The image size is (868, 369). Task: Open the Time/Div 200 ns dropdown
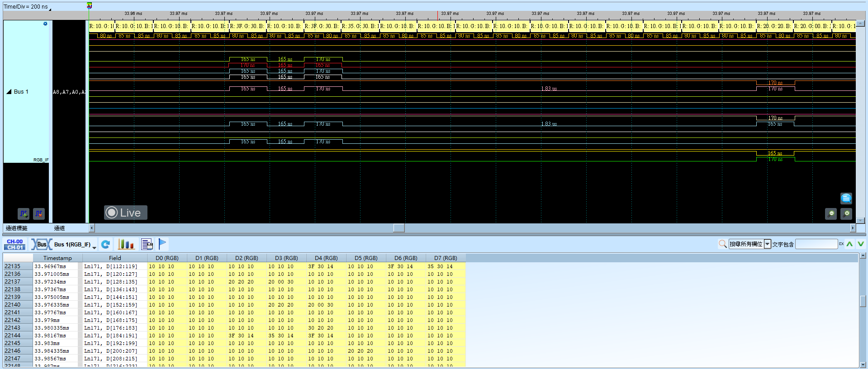pos(50,9)
